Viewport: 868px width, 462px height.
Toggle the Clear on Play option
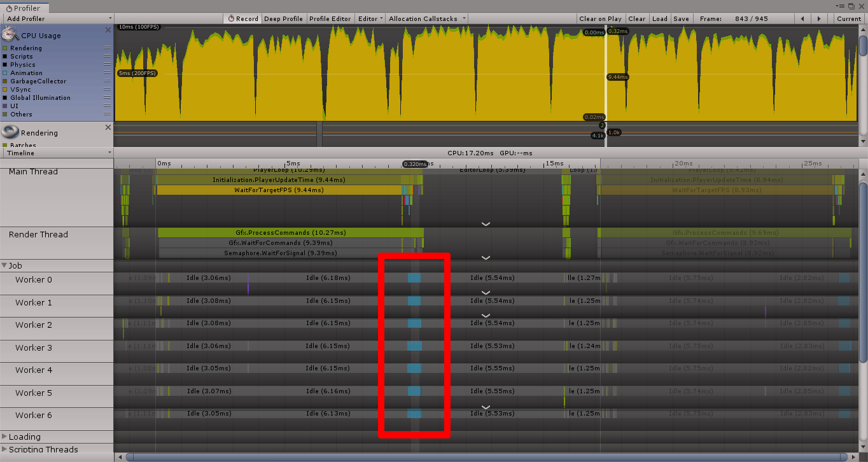tap(600, 18)
